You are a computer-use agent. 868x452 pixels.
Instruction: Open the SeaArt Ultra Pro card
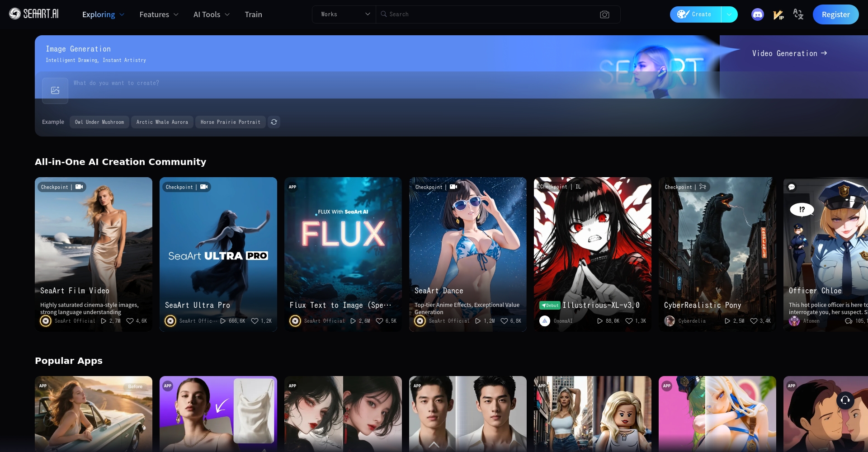click(x=218, y=254)
